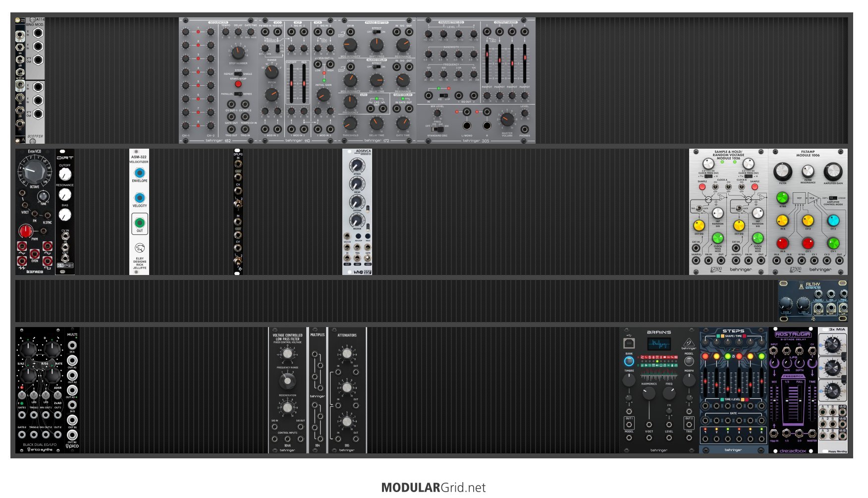Click the Amplifier Gain knob on the Filtamp 1006

(x=833, y=172)
